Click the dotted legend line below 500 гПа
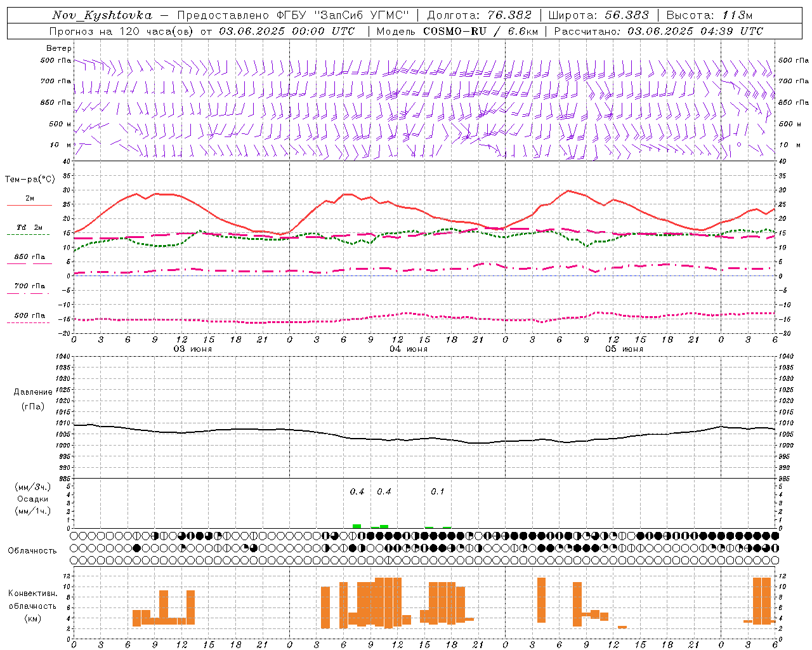Image resolution: width=812 pixels, height=650 pixels. click(28, 322)
